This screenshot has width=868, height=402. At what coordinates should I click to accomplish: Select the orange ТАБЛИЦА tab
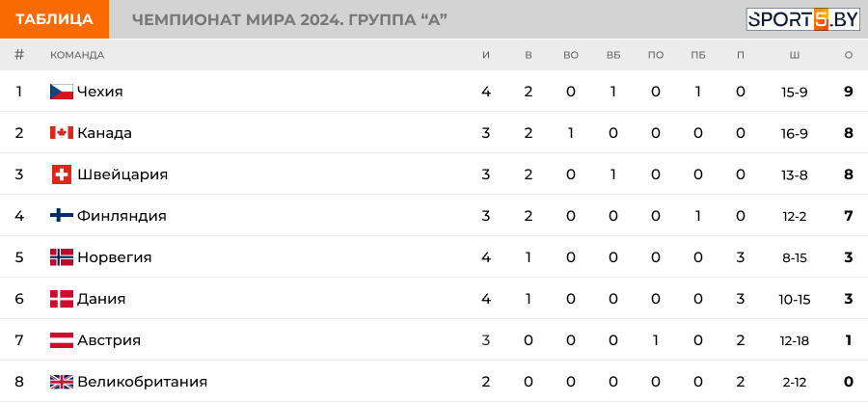(54, 19)
